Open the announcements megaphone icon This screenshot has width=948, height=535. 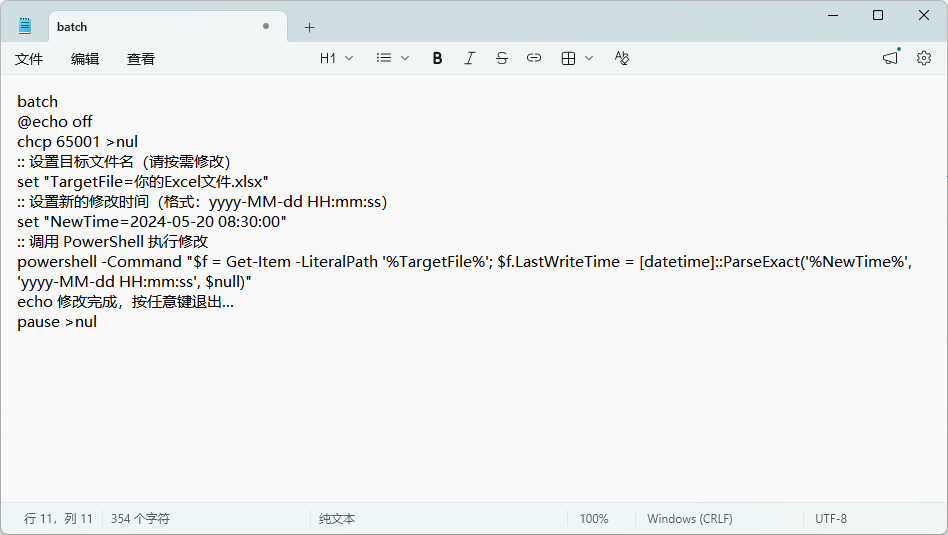(891, 58)
